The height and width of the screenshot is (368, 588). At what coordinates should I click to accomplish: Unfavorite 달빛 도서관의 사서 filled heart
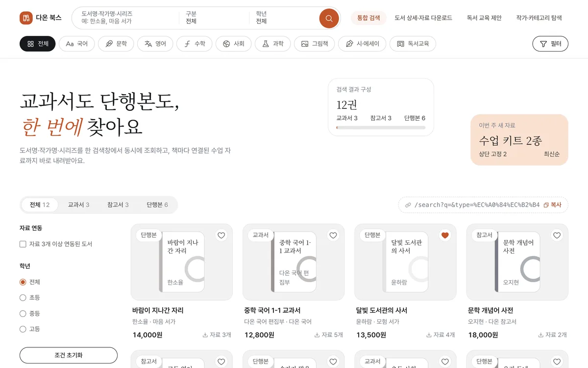point(445,236)
